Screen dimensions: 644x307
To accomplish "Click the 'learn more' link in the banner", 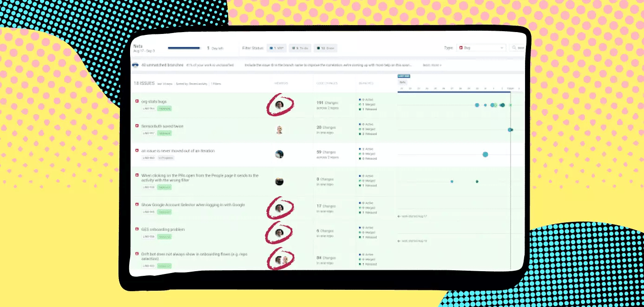I will click(432, 65).
